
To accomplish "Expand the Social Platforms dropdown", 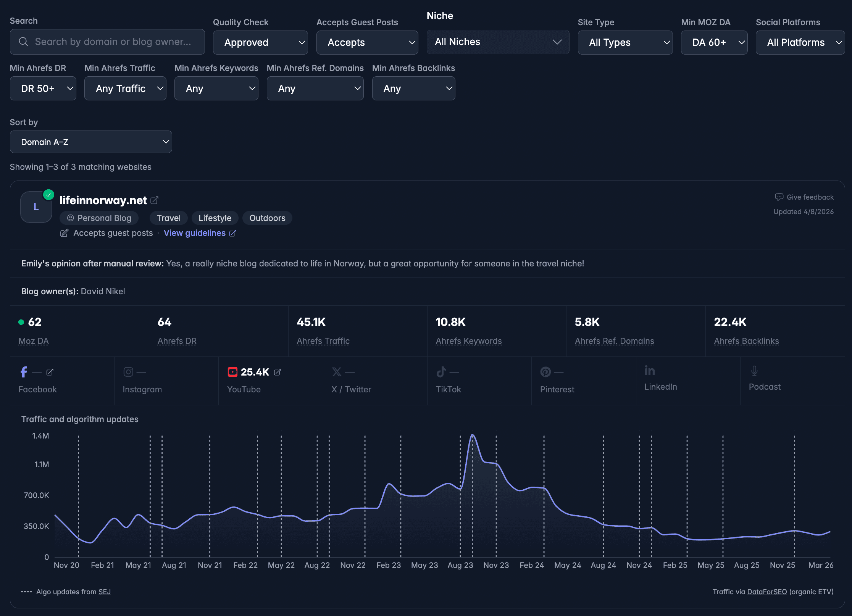I will (x=800, y=42).
